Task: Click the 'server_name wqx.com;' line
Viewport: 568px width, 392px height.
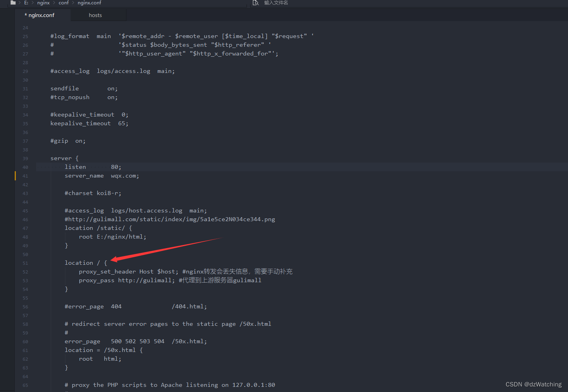Action: coord(102,176)
